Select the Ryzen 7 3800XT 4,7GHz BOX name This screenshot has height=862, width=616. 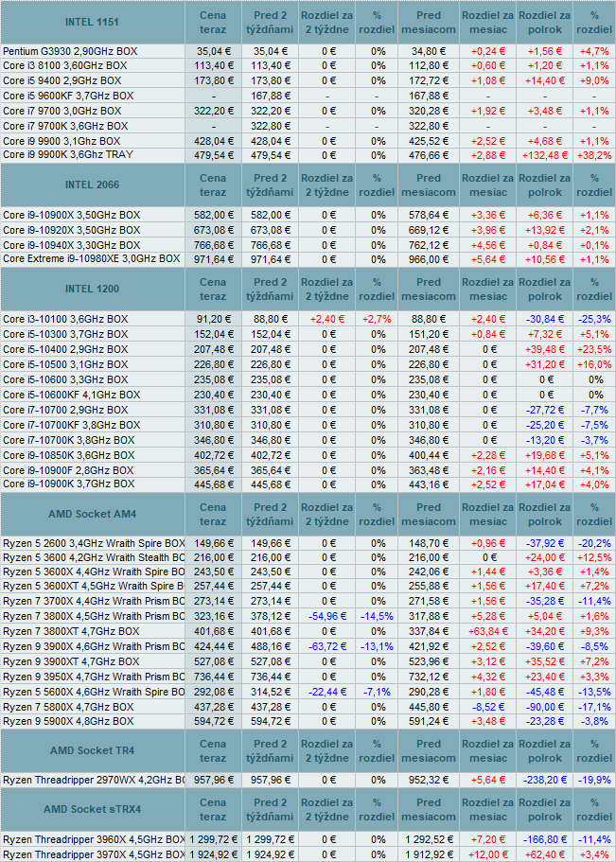71,631
